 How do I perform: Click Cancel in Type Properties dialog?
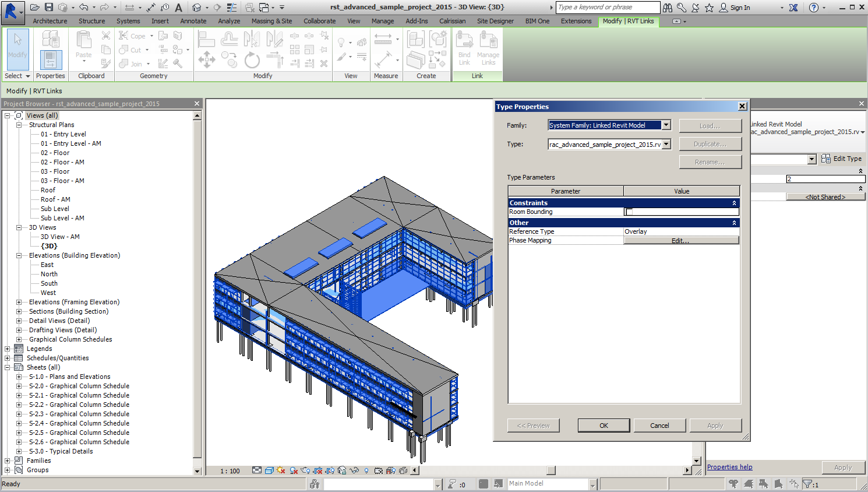(659, 426)
